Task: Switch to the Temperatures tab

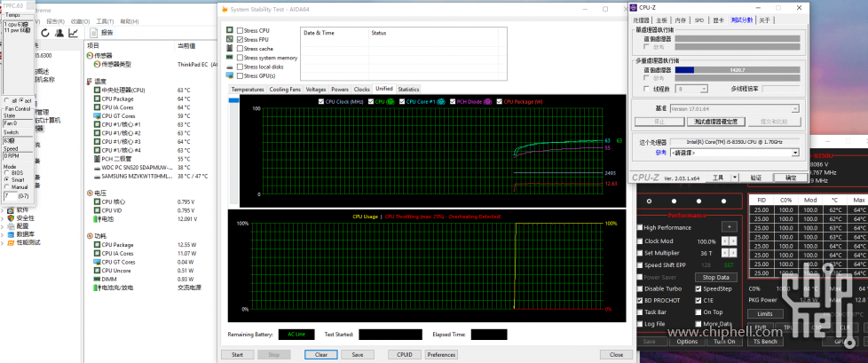Action: tap(248, 89)
